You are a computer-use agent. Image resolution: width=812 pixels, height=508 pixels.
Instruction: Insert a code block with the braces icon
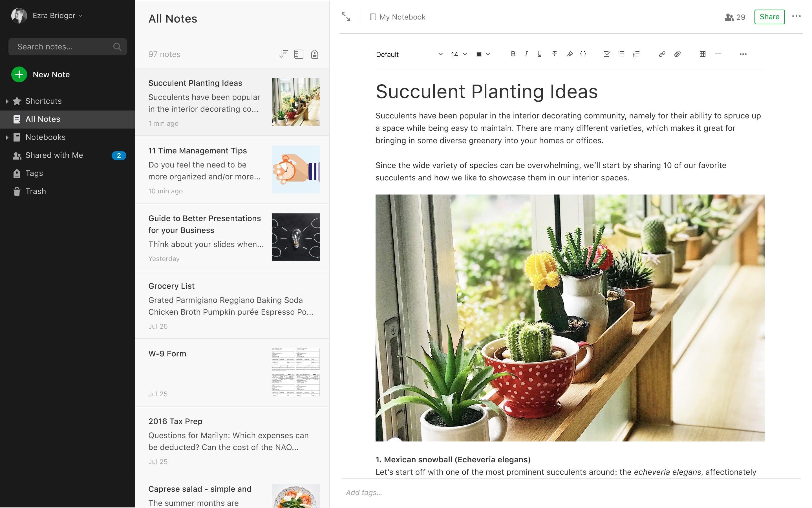click(583, 54)
